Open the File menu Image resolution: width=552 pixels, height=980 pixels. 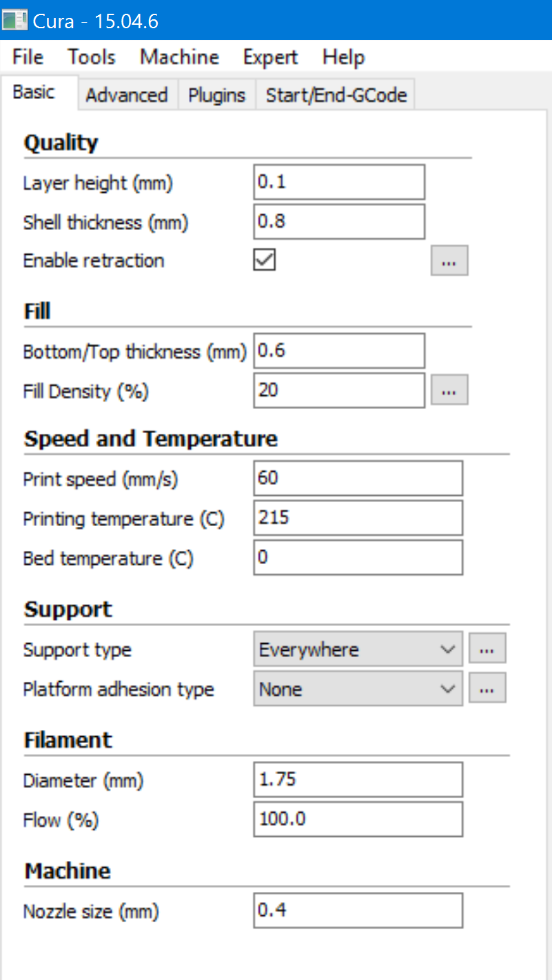[28, 57]
